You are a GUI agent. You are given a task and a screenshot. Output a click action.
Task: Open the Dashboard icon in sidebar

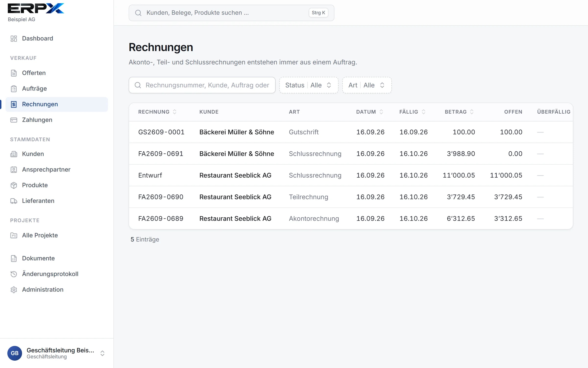(14, 39)
